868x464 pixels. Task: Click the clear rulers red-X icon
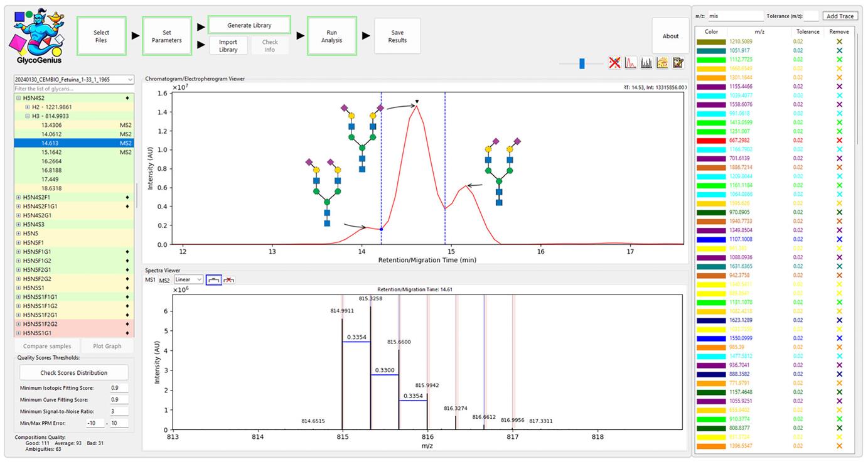pyautogui.click(x=230, y=279)
